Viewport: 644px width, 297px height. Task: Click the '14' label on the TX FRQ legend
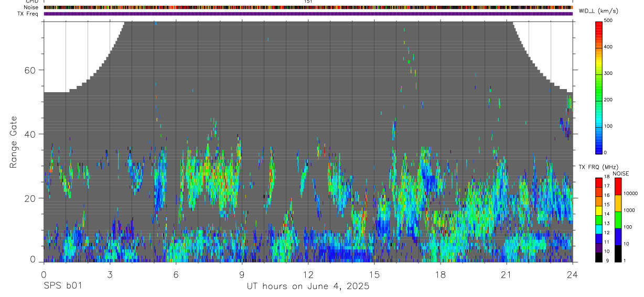pyautogui.click(x=607, y=214)
